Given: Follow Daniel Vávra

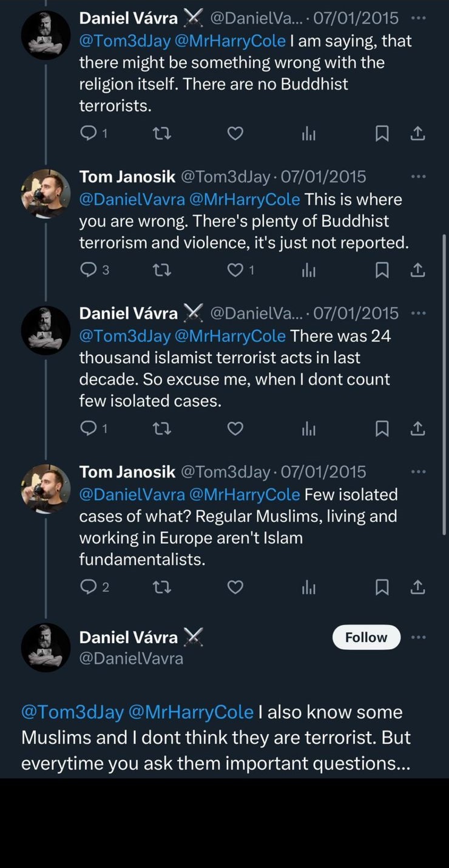Looking at the screenshot, I should tap(366, 637).
